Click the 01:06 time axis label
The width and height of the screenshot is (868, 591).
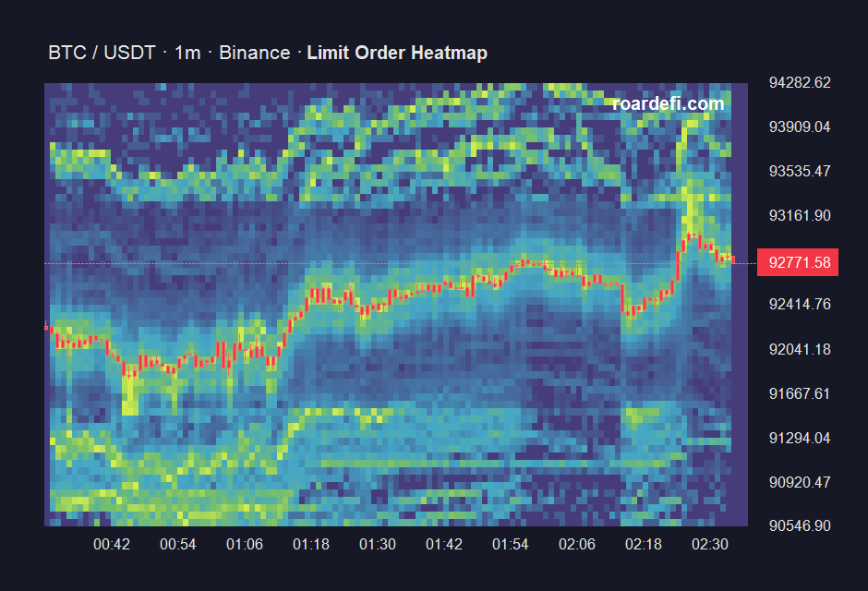(245, 545)
